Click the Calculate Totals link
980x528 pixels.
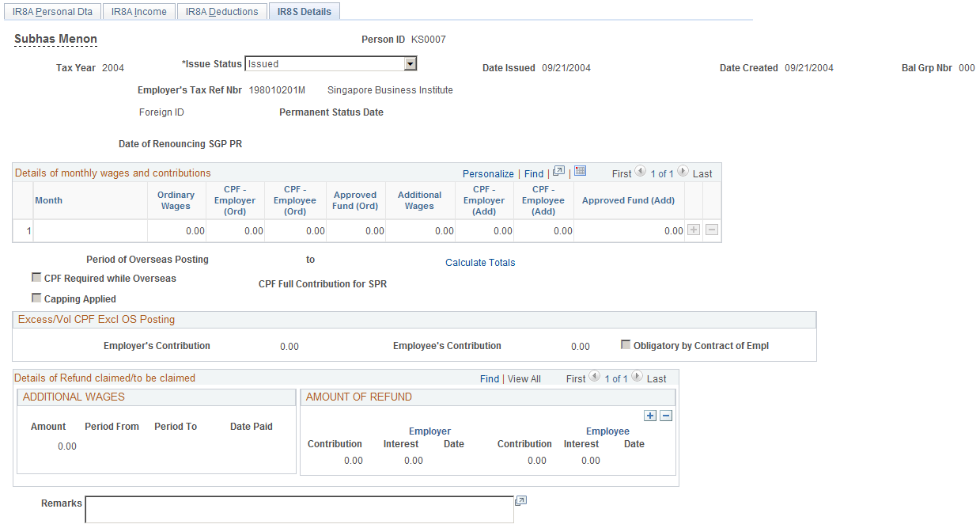tap(479, 262)
